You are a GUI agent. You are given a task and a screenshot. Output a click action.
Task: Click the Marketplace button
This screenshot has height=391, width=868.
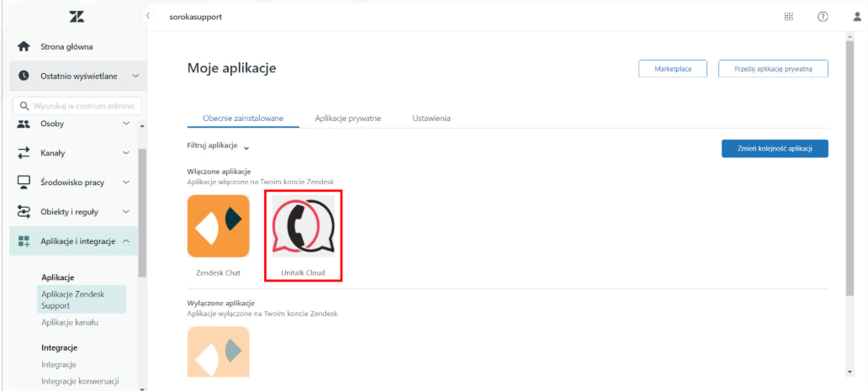(673, 69)
